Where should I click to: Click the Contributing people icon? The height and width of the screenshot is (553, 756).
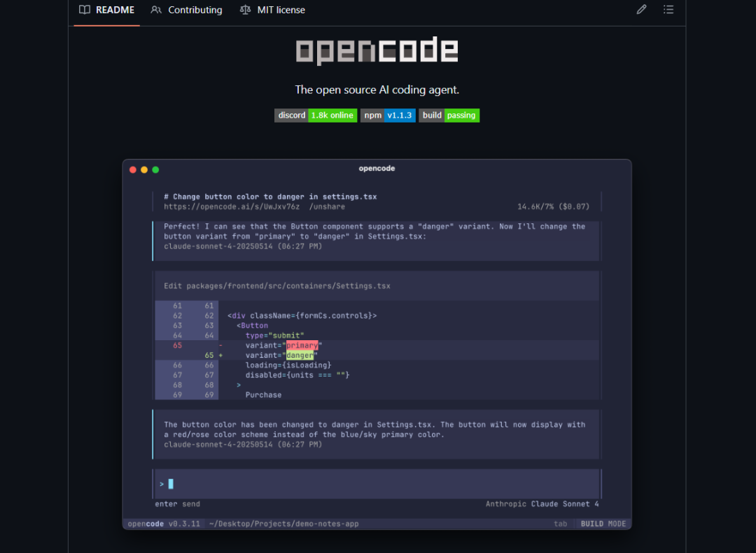[157, 10]
